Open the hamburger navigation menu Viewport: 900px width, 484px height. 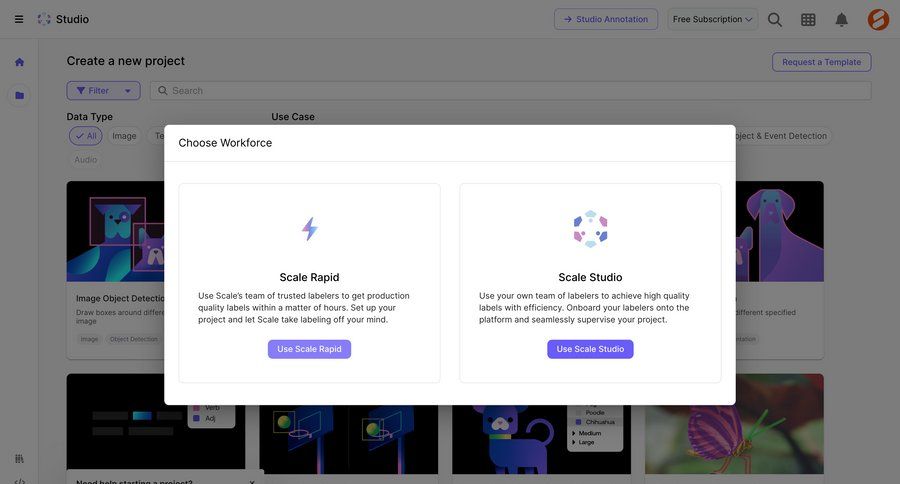coord(19,19)
